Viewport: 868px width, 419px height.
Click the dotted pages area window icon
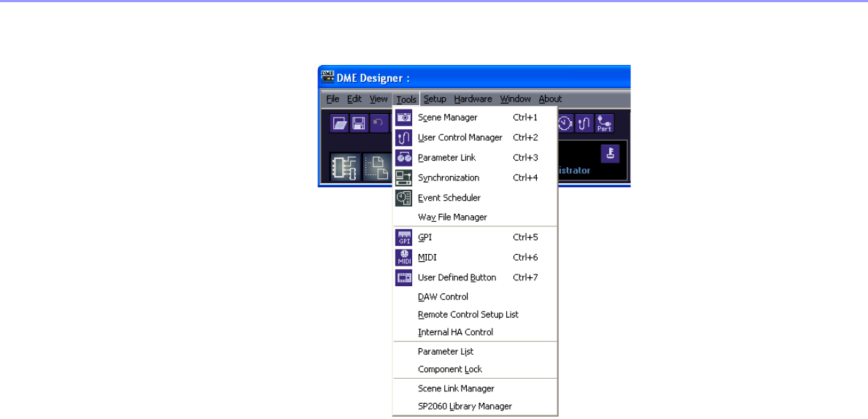pyautogui.click(x=378, y=168)
